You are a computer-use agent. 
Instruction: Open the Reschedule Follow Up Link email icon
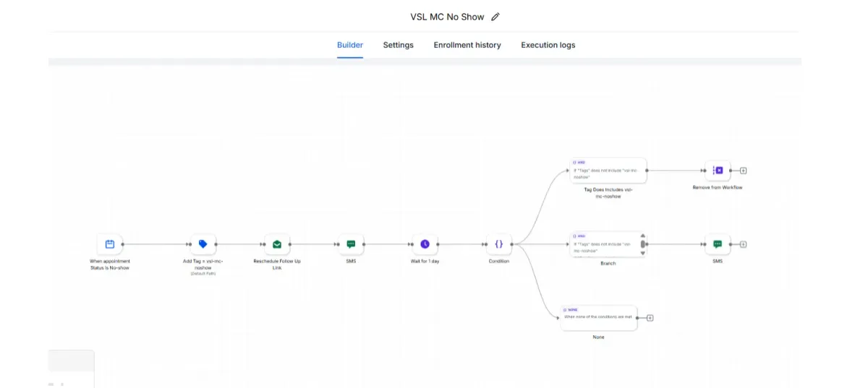coord(277,244)
